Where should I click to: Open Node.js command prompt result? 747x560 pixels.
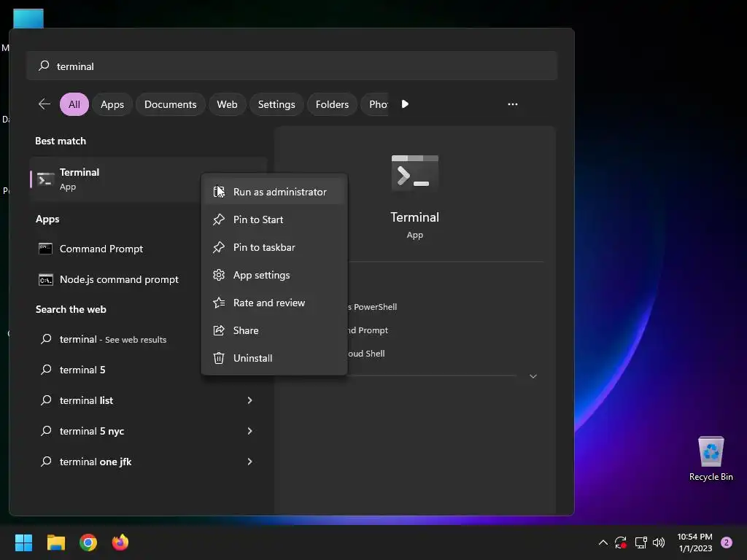[115, 279]
